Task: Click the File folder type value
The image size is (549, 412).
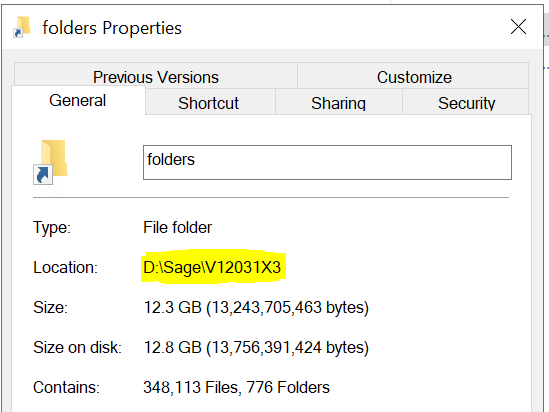Action: [x=178, y=228]
